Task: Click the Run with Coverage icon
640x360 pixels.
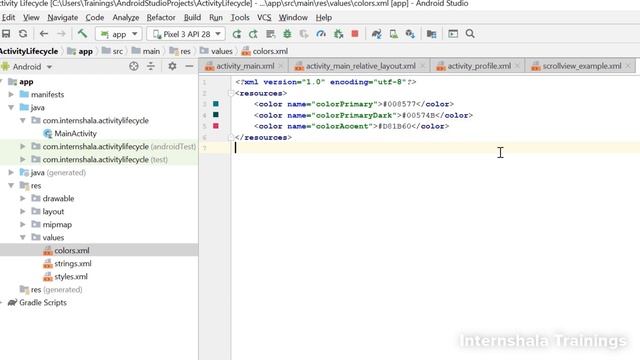Action: (x=304, y=34)
